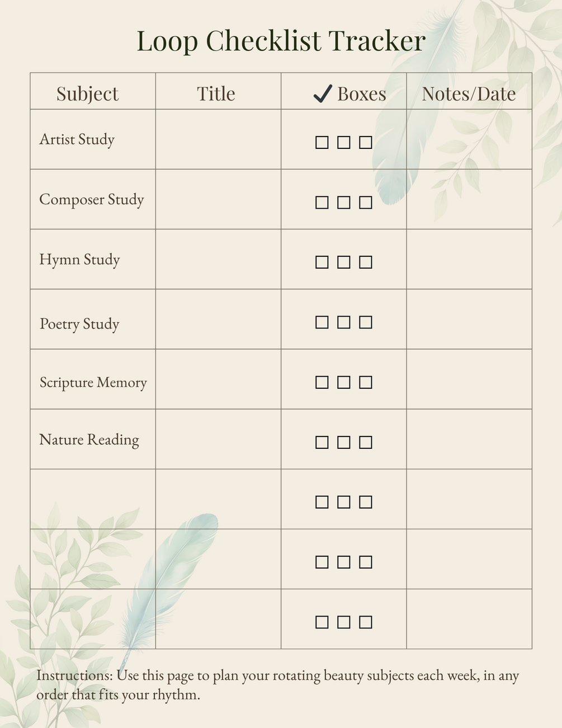Screen dimensions: 562x728
Task: Check the last box for Scripture Memory
Action: [x=365, y=382]
